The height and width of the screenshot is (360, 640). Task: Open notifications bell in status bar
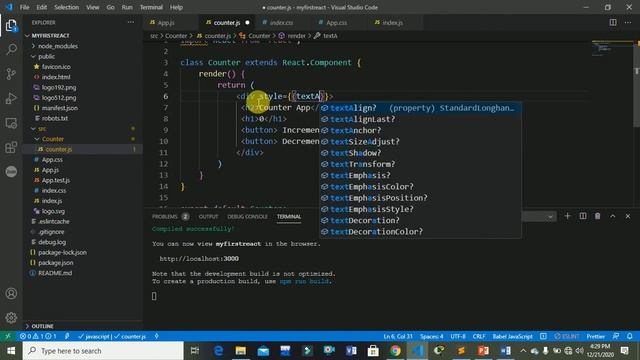click(629, 336)
